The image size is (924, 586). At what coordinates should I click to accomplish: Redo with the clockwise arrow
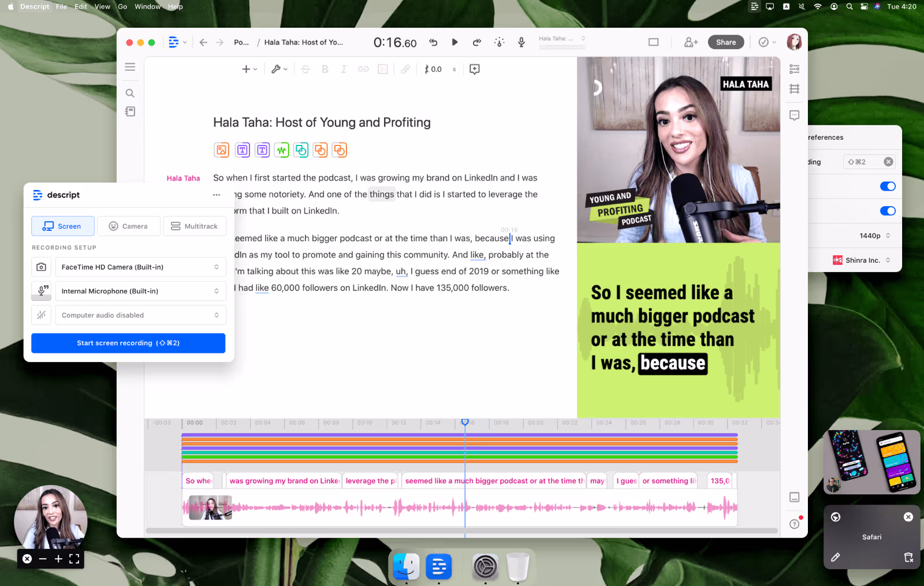[x=476, y=42]
